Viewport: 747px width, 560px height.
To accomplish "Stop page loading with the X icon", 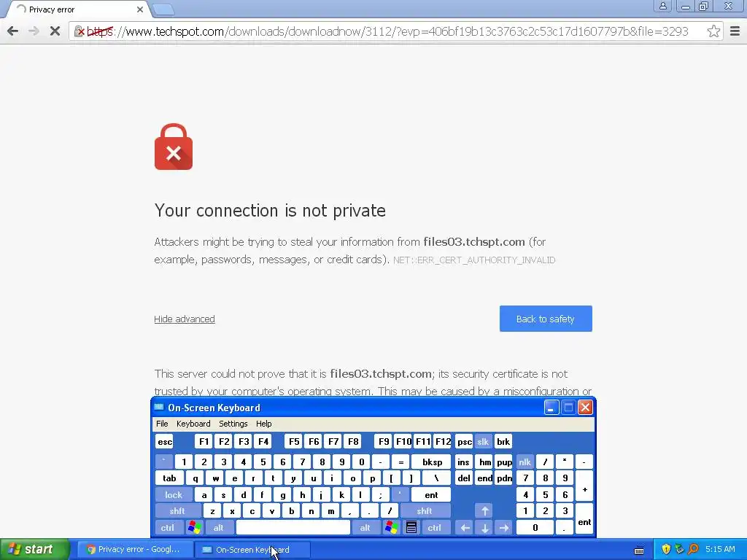I will pos(55,31).
